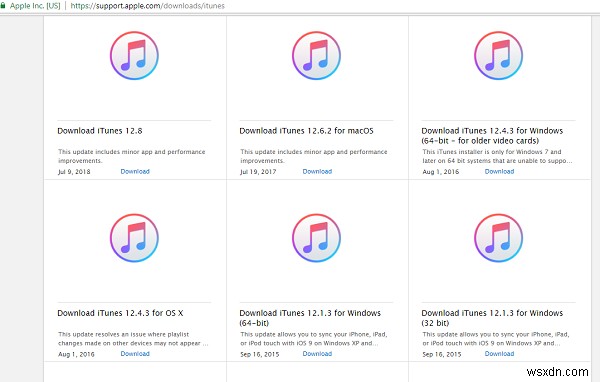Open the 'Download iTunes 12.8' title
The width and height of the screenshot is (600, 382).
click(100, 131)
